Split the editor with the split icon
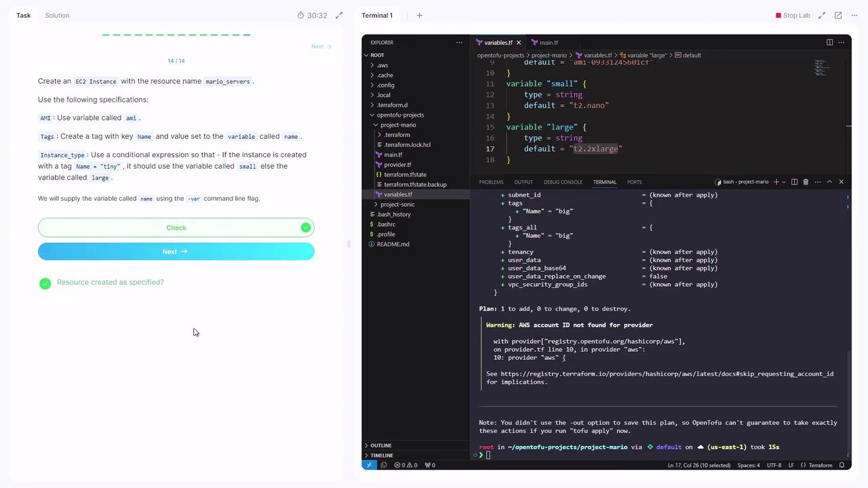The height and width of the screenshot is (488, 868). tap(829, 42)
